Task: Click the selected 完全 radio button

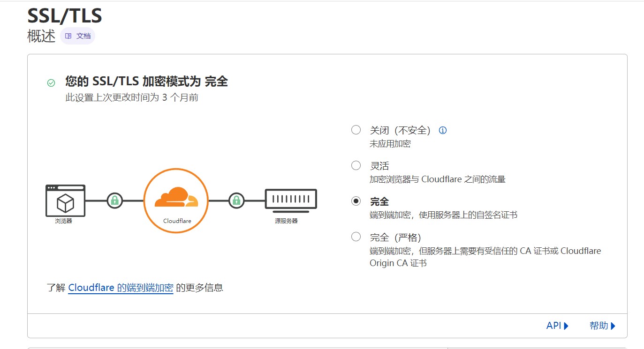Action: click(x=356, y=201)
